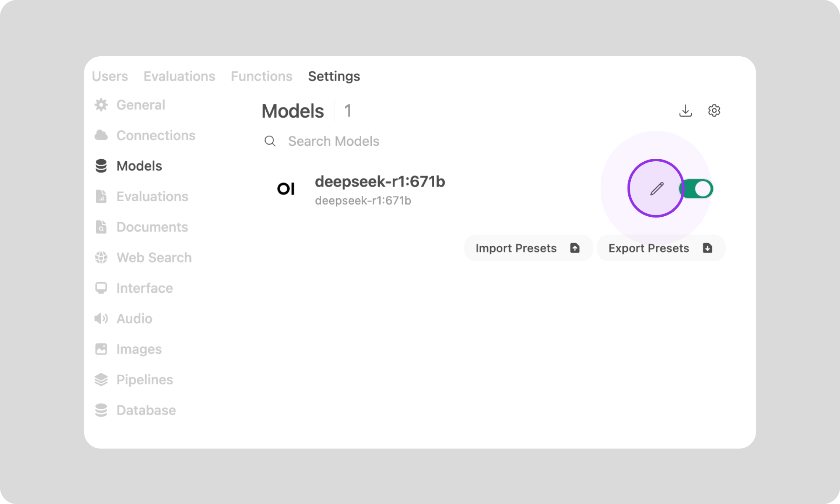
Task: Open the download models icon at top right
Action: (686, 110)
